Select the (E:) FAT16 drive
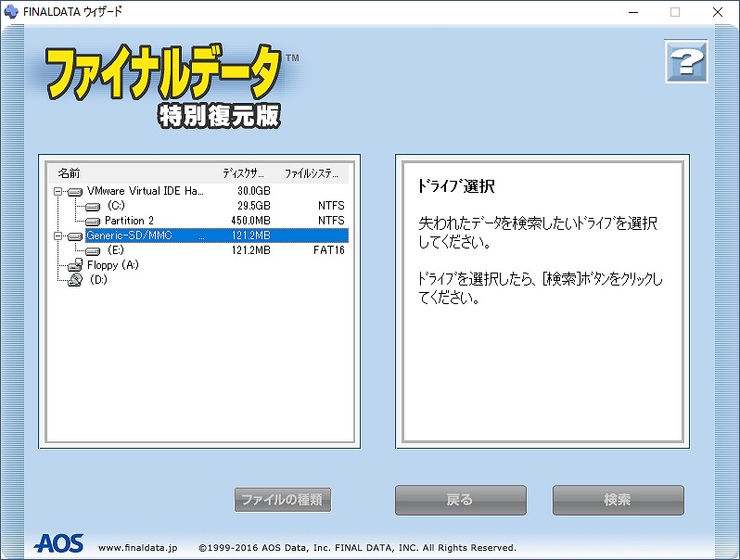 click(116, 250)
